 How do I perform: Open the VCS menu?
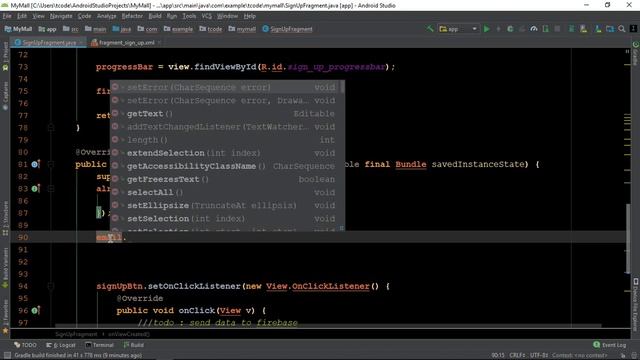point(207,16)
